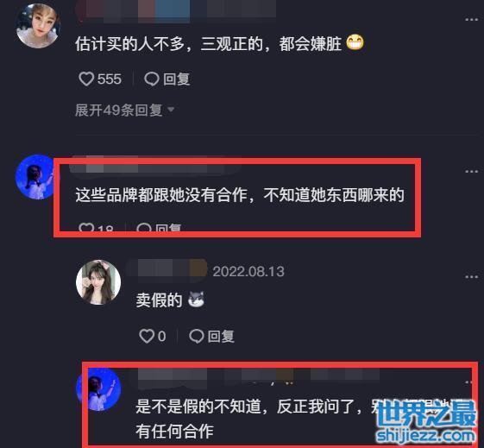Click the 2022.08.13 timestamp

tap(248, 272)
